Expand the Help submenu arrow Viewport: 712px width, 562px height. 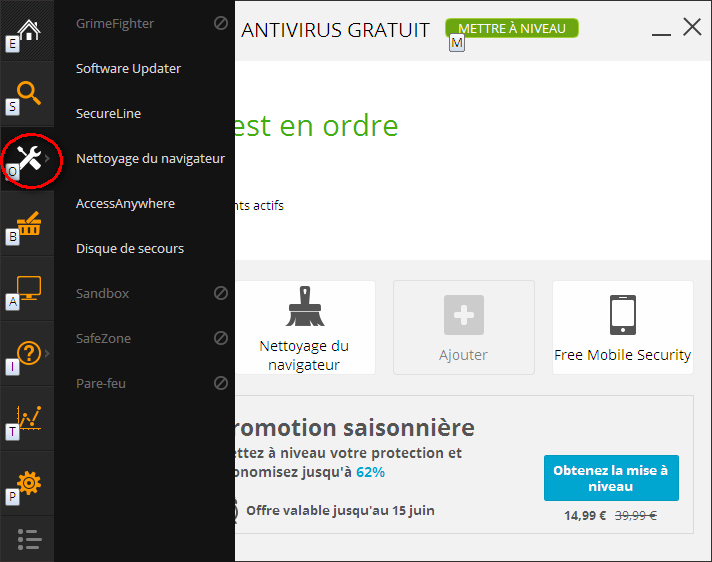(47, 353)
